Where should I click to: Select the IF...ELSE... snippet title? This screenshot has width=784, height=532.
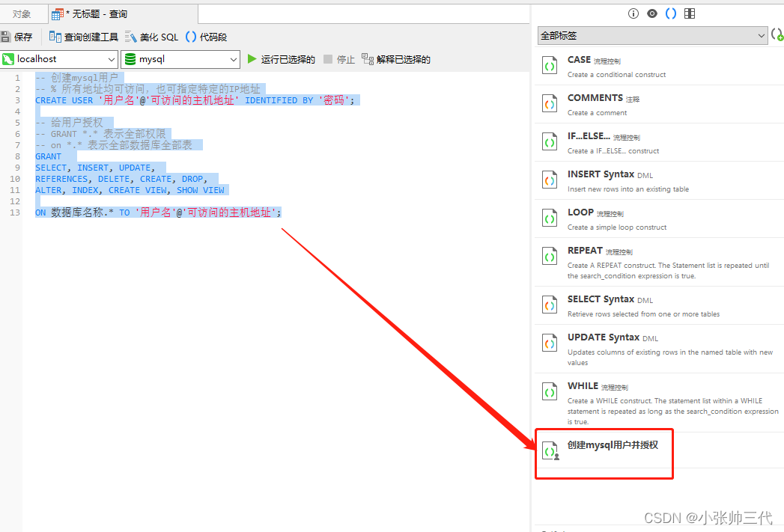click(589, 136)
